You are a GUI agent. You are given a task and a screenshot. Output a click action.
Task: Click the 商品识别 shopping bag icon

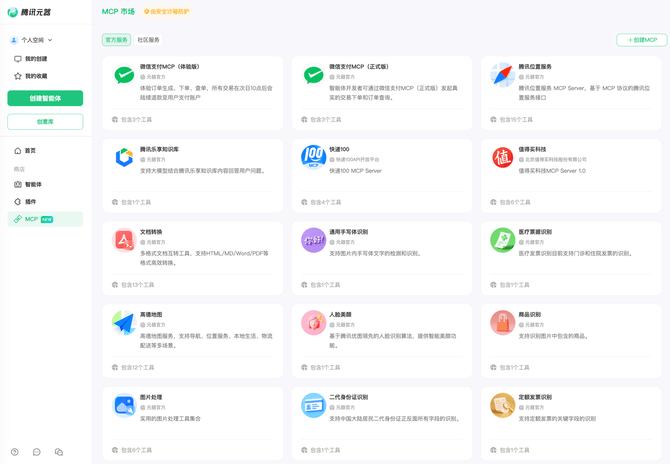click(502, 323)
